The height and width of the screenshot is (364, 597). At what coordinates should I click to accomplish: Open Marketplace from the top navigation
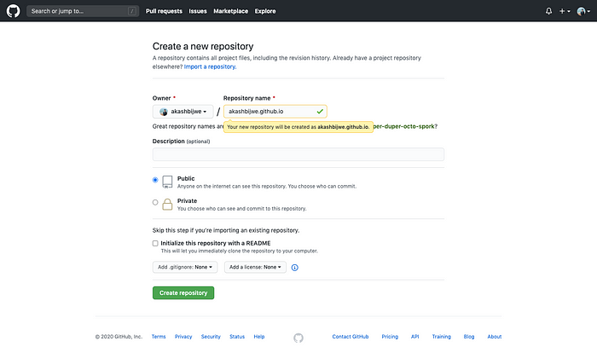click(231, 11)
